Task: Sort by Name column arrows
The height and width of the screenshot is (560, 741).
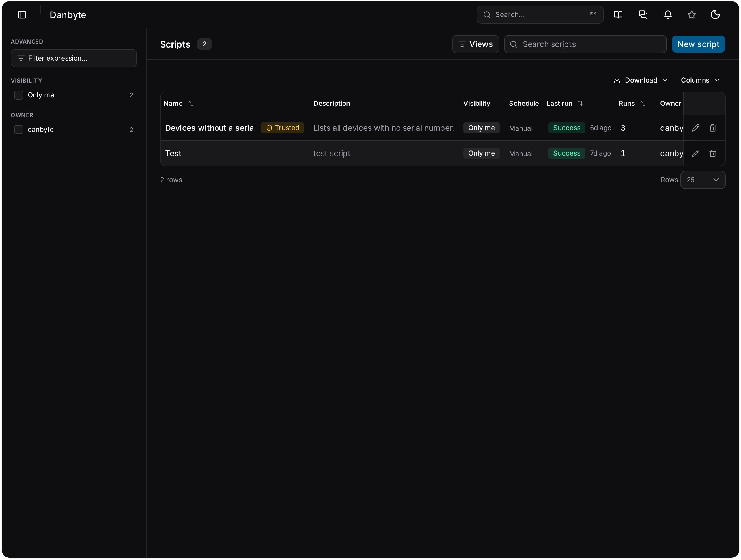Action: [191, 104]
